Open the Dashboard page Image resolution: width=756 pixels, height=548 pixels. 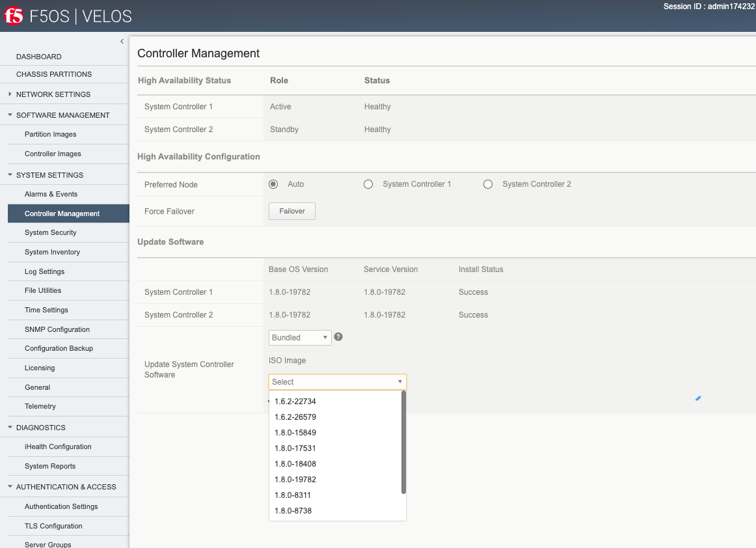tap(38, 57)
